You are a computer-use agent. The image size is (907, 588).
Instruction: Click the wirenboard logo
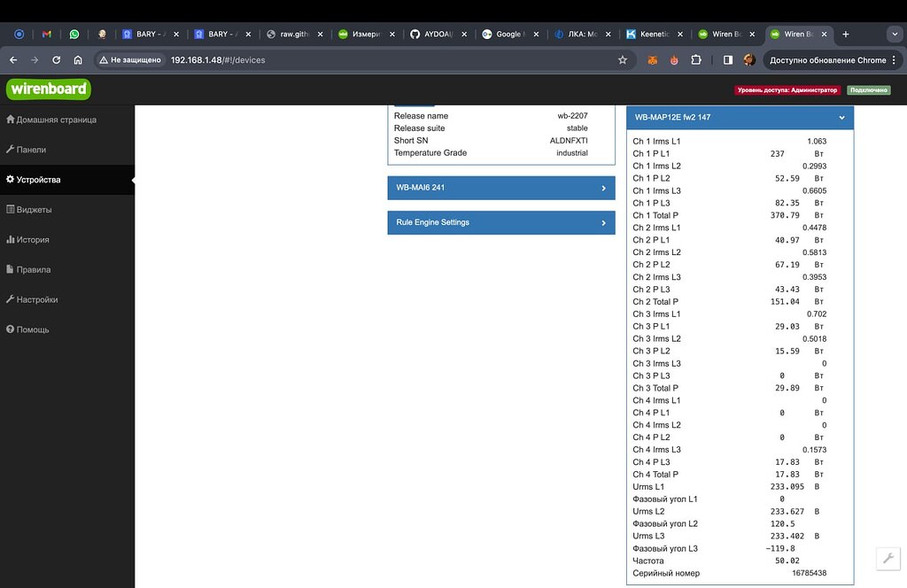click(x=48, y=89)
